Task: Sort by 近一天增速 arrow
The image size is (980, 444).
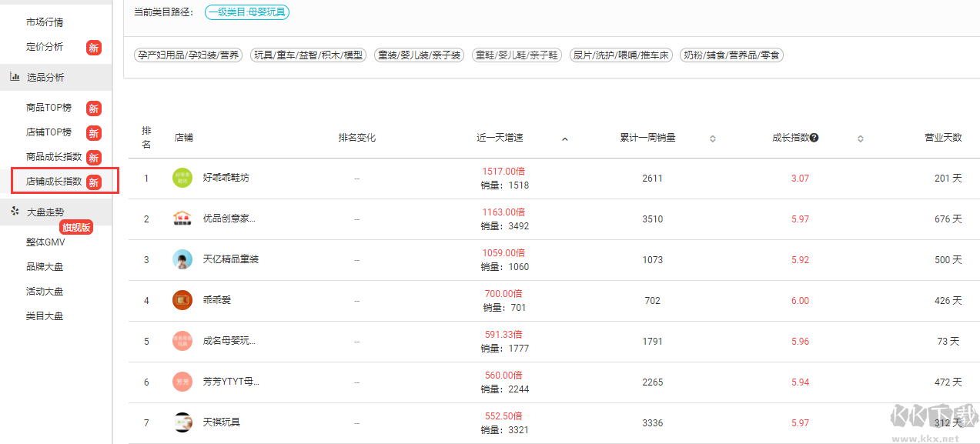Action: [564, 139]
